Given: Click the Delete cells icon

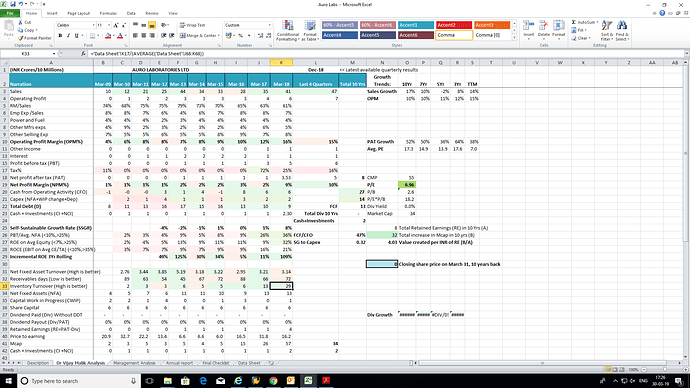Looking at the screenshot, I should click(x=543, y=26).
